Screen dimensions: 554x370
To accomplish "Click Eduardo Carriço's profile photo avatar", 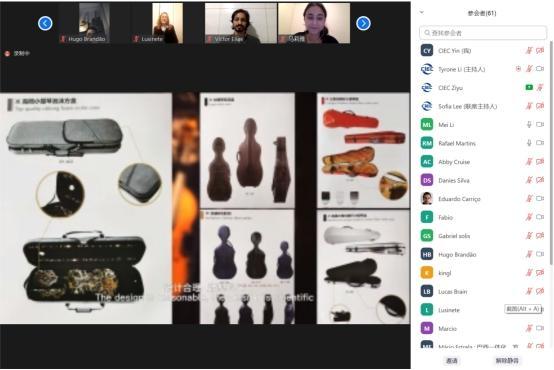I will [427, 199].
